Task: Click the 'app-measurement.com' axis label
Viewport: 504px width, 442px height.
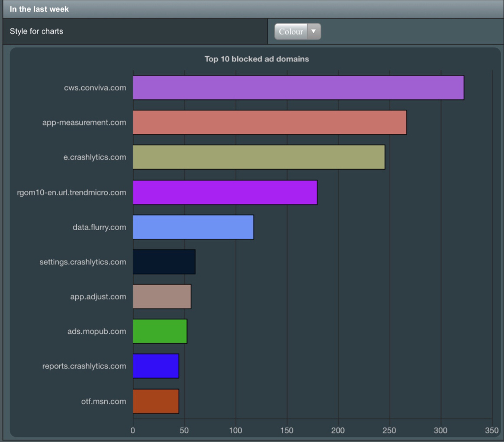Action: point(84,122)
